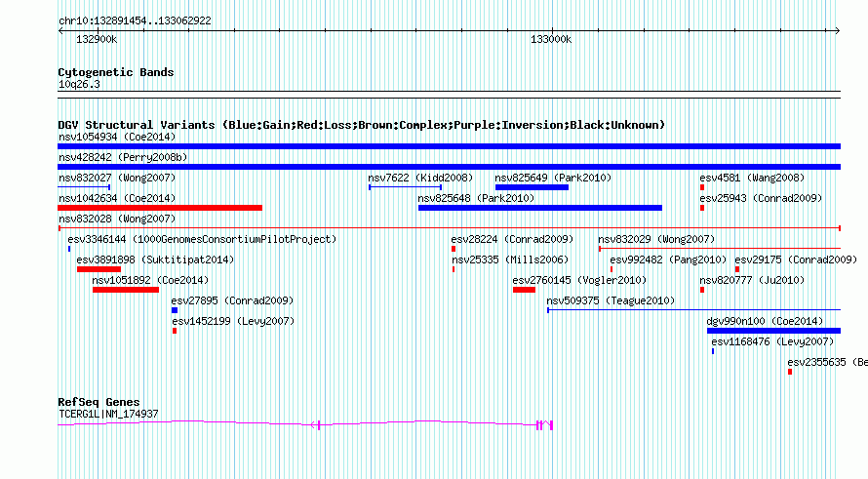This screenshot has width=868, height=479.
Task: Click the nsv1042634 (Coe2014) label
Action: coord(117,198)
